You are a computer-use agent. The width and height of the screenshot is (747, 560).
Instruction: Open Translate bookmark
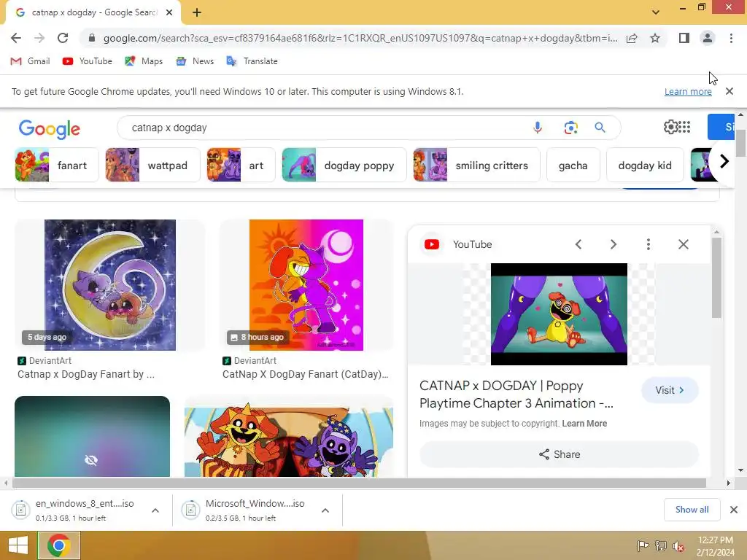click(252, 61)
